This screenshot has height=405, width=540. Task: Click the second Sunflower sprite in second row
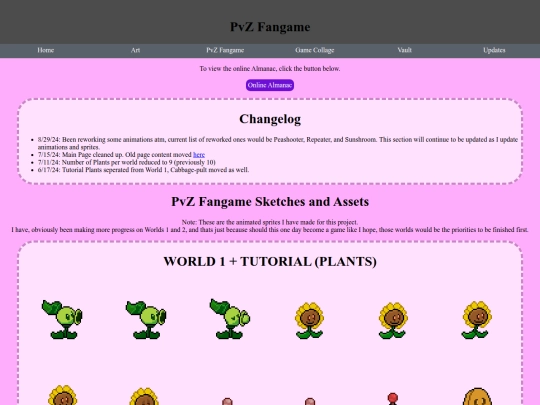[144, 396]
